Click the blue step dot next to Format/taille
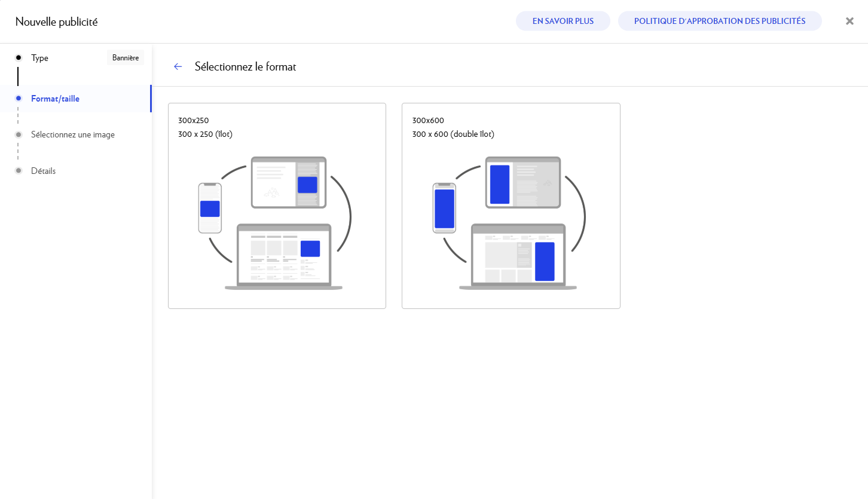The width and height of the screenshot is (868, 499). coord(19,99)
